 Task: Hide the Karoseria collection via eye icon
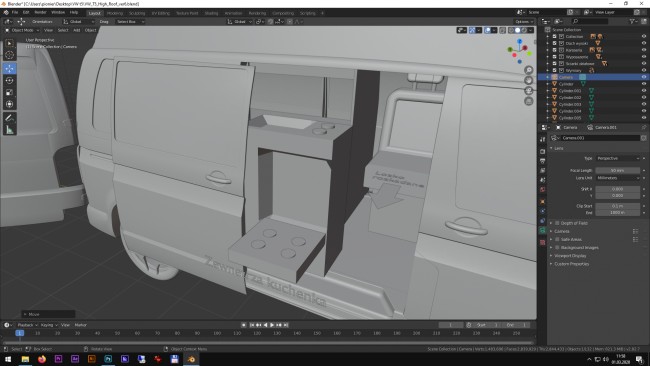pyautogui.click(x=644, y=50)
